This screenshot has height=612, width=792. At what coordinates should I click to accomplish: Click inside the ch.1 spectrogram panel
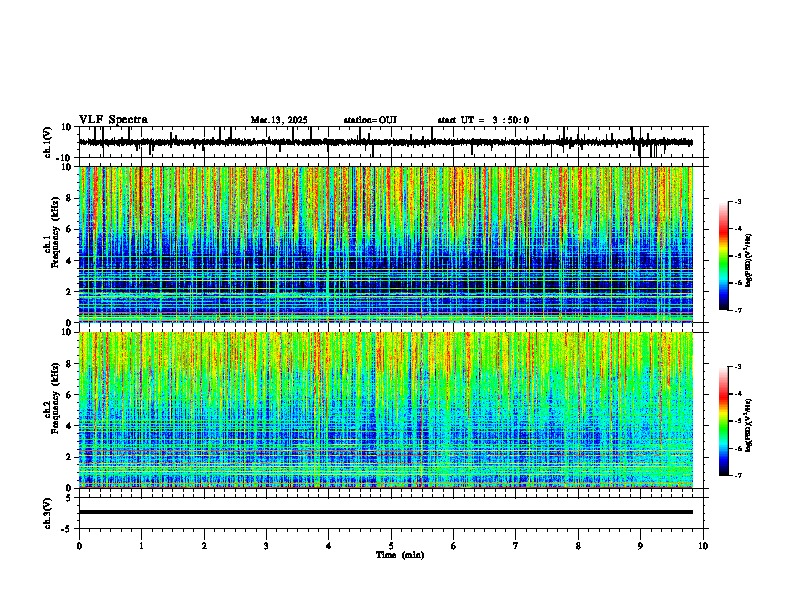point(385,244)
